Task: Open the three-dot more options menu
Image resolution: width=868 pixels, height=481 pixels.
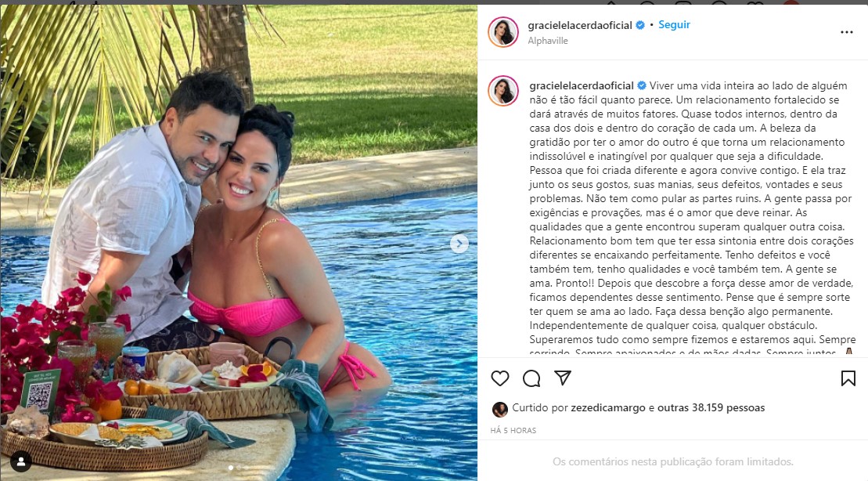Action: pyautogui.click(x=846, y=32)
